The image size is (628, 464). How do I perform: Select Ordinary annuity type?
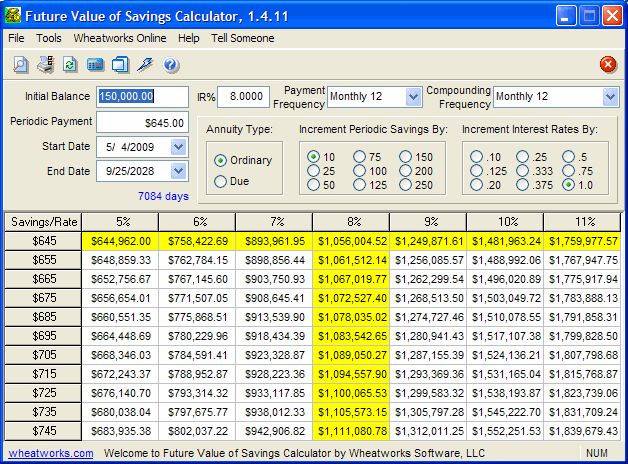220,161
